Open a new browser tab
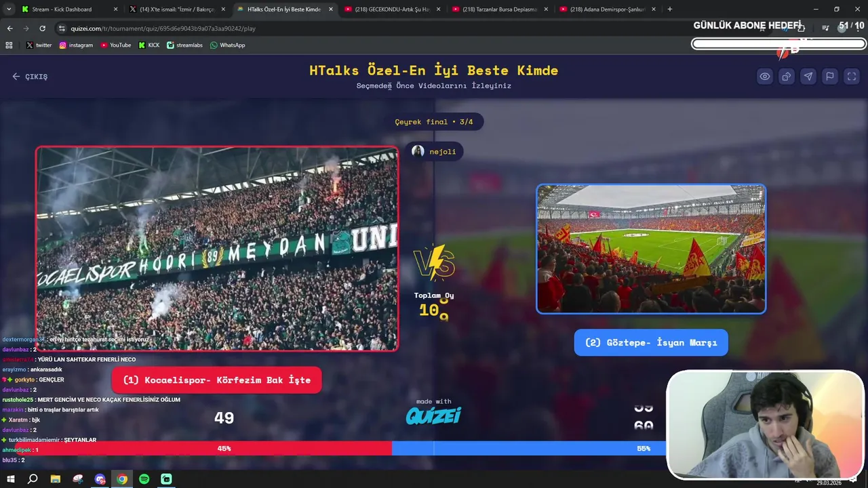The width and height of the screenshot is (868, 488). point(670,9)
